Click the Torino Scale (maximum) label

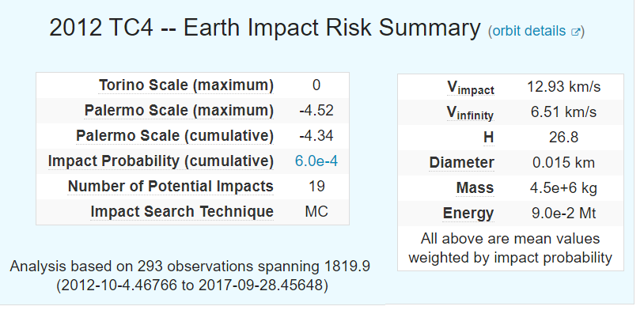point(186,85)
